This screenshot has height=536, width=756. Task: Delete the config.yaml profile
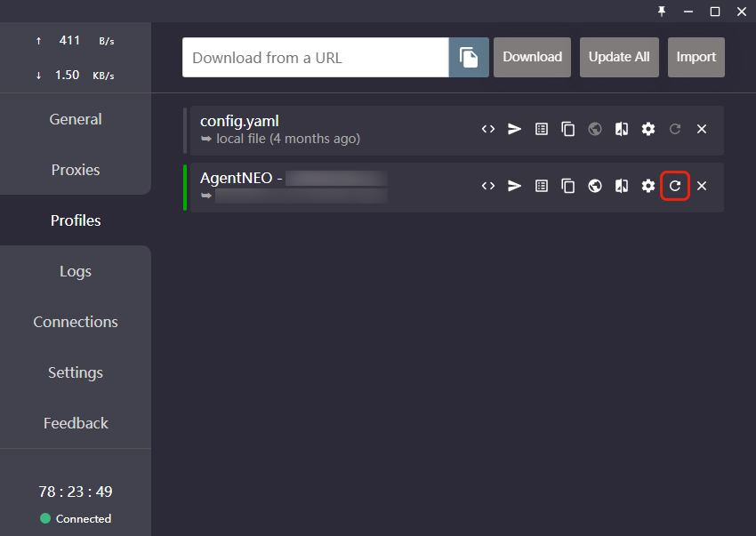click(x=702, y=129)
